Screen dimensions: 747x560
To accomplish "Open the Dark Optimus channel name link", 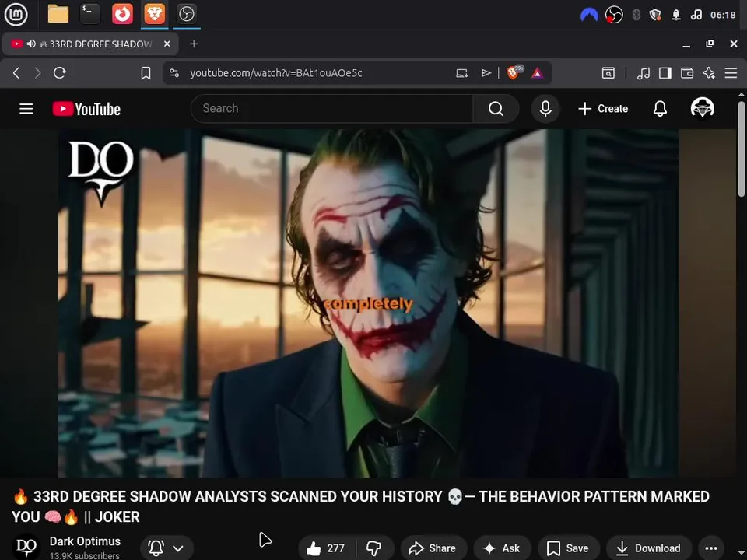I will point(85,541).
